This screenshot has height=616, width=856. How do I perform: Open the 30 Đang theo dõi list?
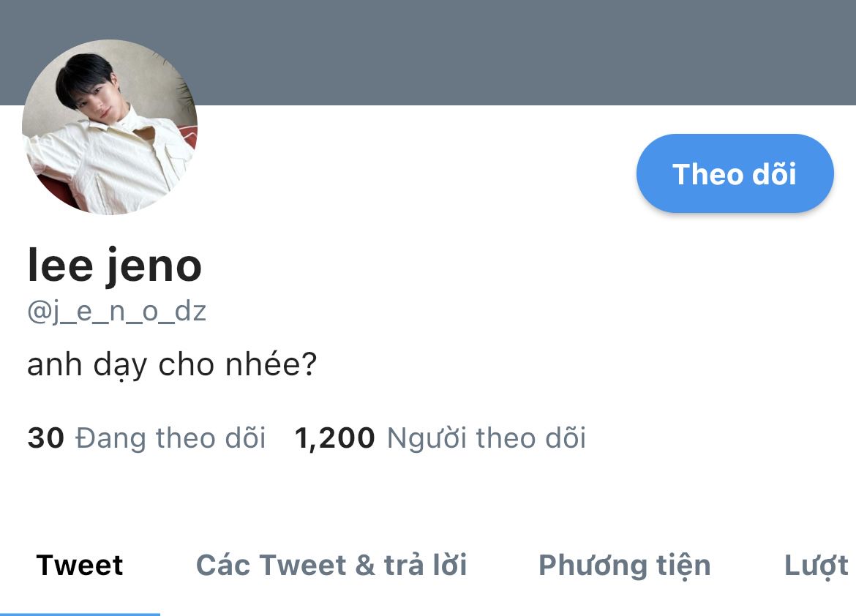146,438
